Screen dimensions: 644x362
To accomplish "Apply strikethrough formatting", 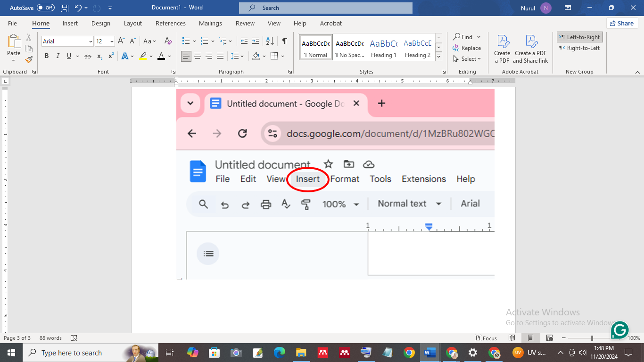I will [x=87, y=56].
